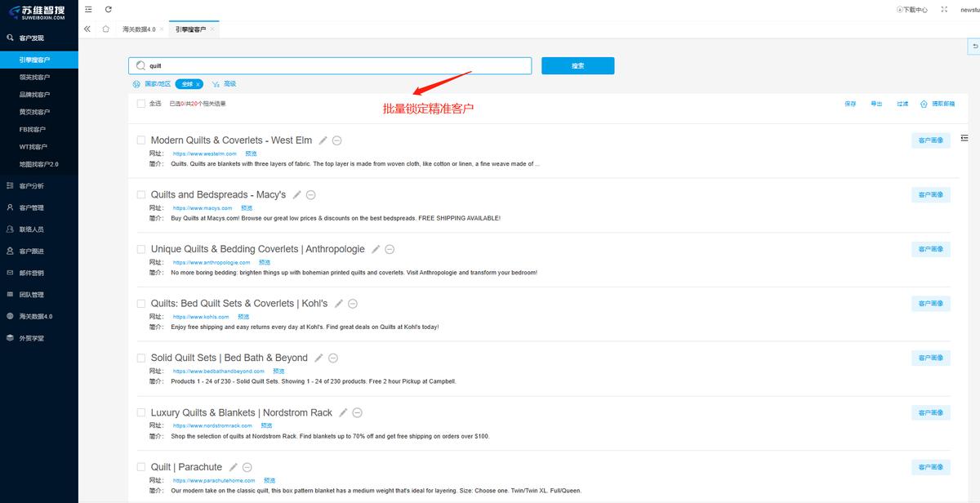980x503 pixels.
Task: Click 过滤 to filter results
Action: click(902, 104)
